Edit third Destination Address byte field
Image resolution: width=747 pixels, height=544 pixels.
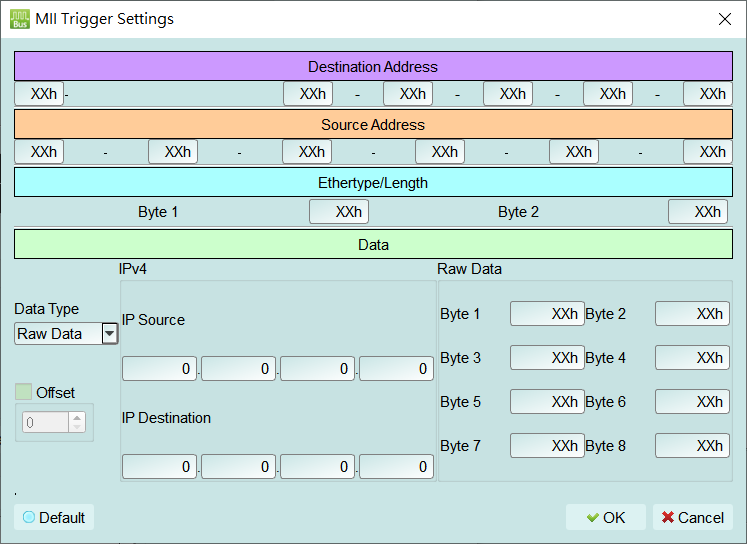click(x=408, y=93)
